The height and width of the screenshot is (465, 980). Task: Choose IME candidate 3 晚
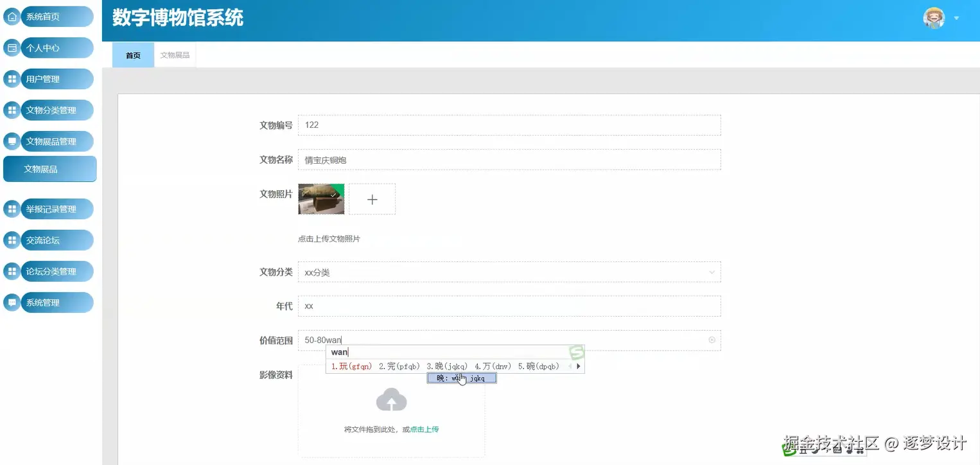447,367
